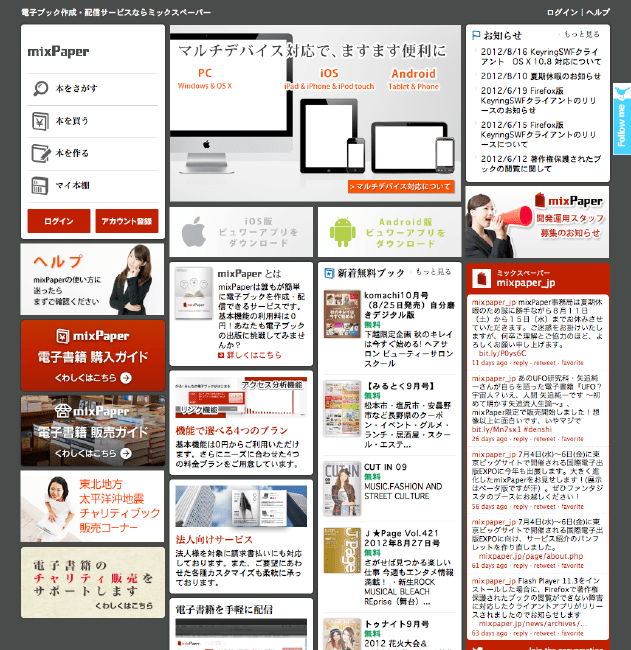Click mixPaperとは booklet thumbnail image
631x650 pixels.
[194, 293]
